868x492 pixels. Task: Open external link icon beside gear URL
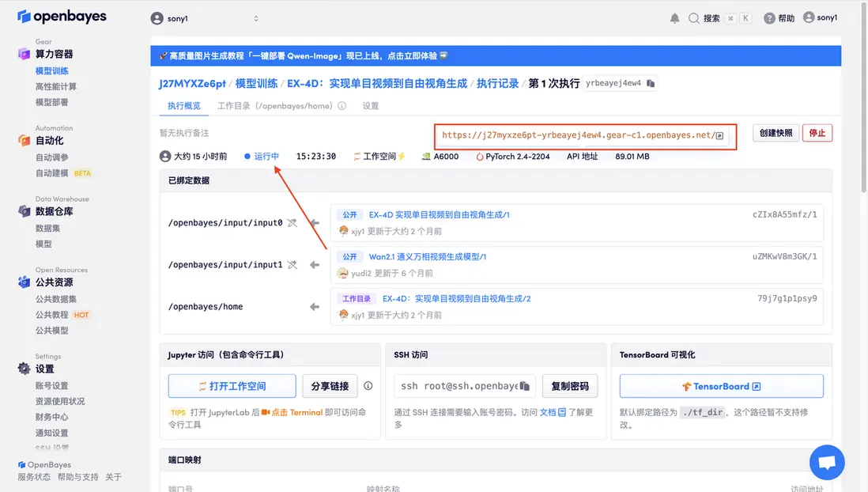pos(719,136)
